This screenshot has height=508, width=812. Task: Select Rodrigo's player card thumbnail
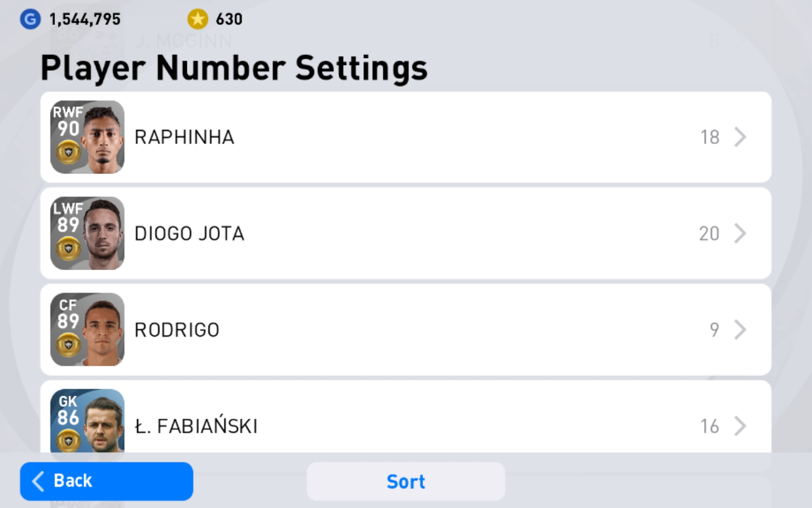click(87, 329)
